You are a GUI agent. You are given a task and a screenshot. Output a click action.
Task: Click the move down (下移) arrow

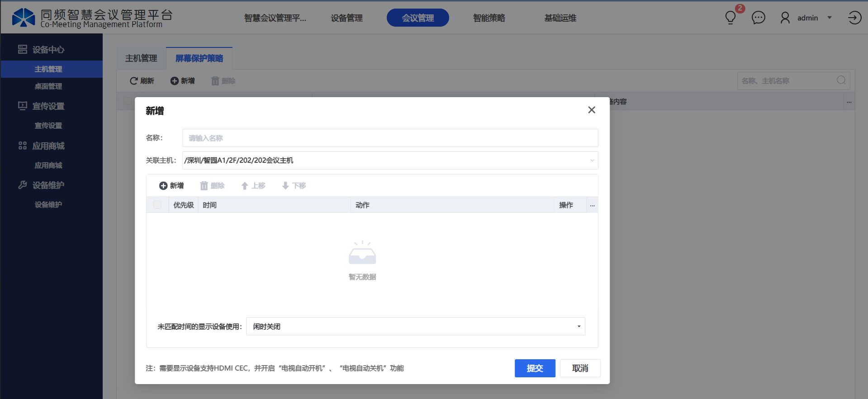click(285, 186)
